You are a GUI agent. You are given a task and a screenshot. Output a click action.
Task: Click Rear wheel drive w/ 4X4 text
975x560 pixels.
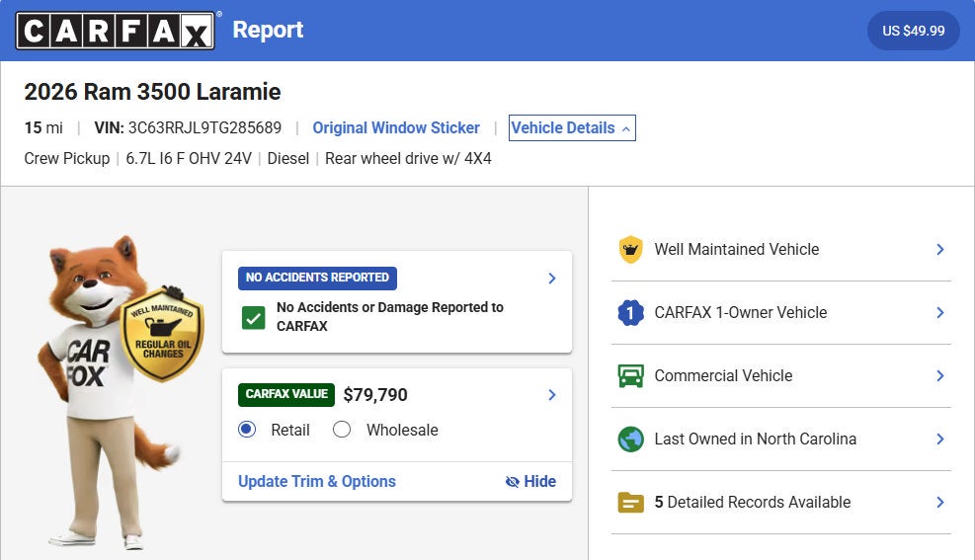[x=408, y=158]
